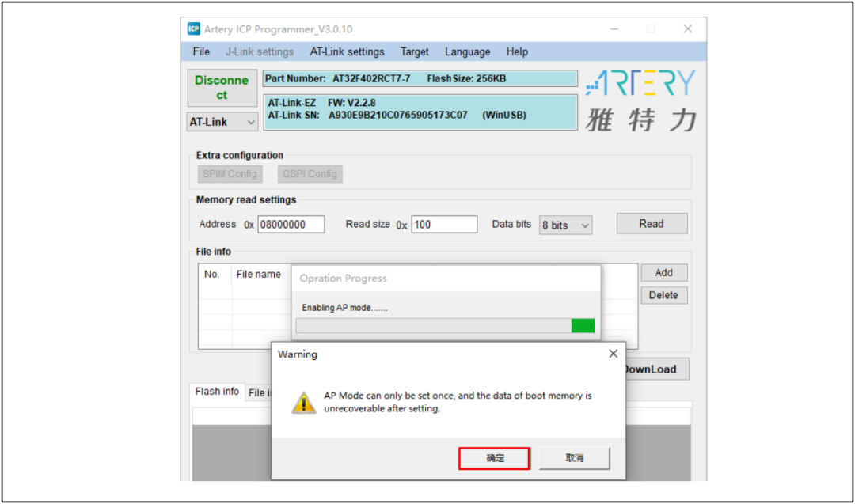Focus the Read size input field
The height and width of the screenshot is (504, 855).
pos(444,225)
